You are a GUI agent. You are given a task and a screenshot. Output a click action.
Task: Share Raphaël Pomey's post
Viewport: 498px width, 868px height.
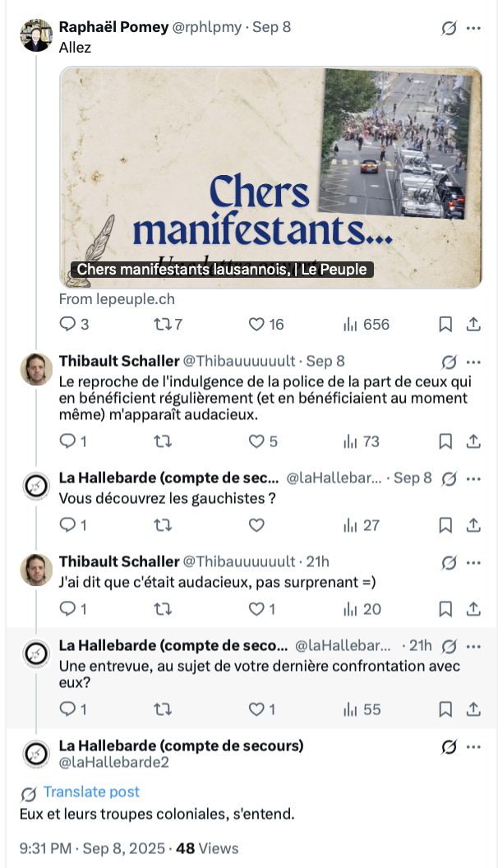(473, 325)
